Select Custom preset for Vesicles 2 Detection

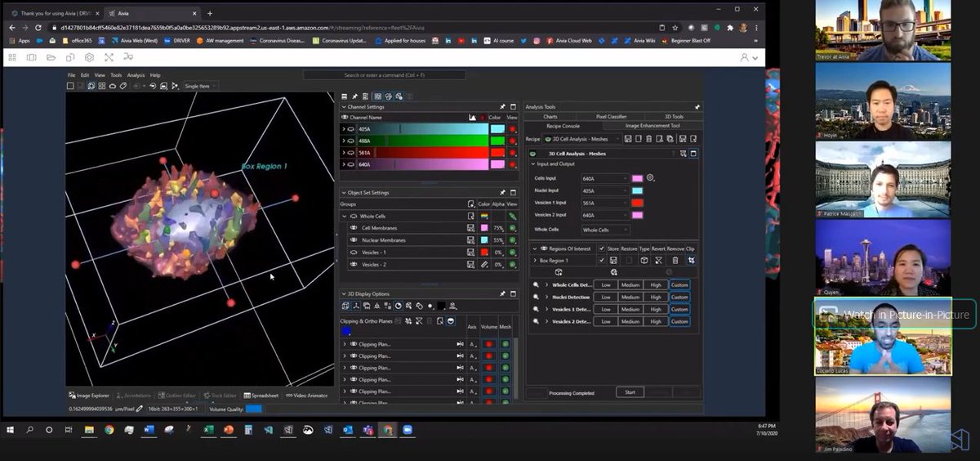pyautogui.click(x=679, y=321)
